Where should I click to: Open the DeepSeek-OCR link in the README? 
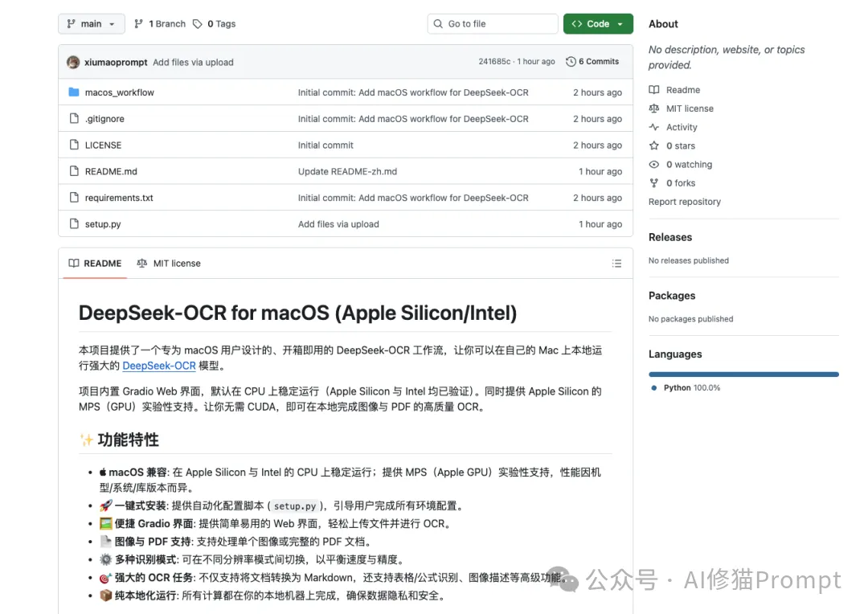[x=158, y=366]
